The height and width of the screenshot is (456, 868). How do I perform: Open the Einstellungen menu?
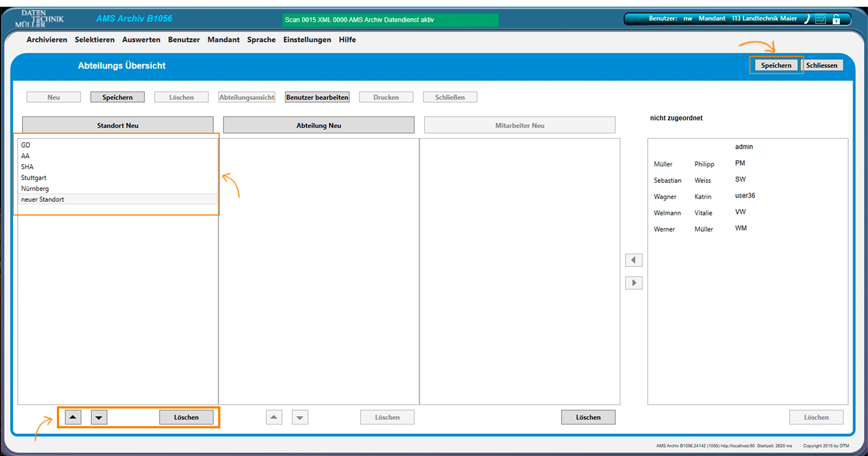(307, 40)
